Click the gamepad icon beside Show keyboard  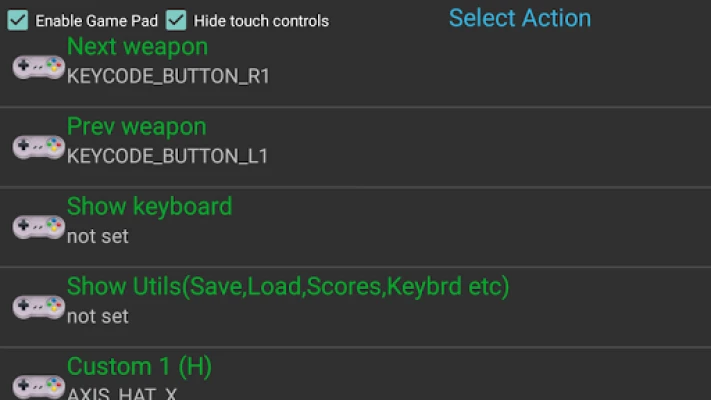pos(39,227)
